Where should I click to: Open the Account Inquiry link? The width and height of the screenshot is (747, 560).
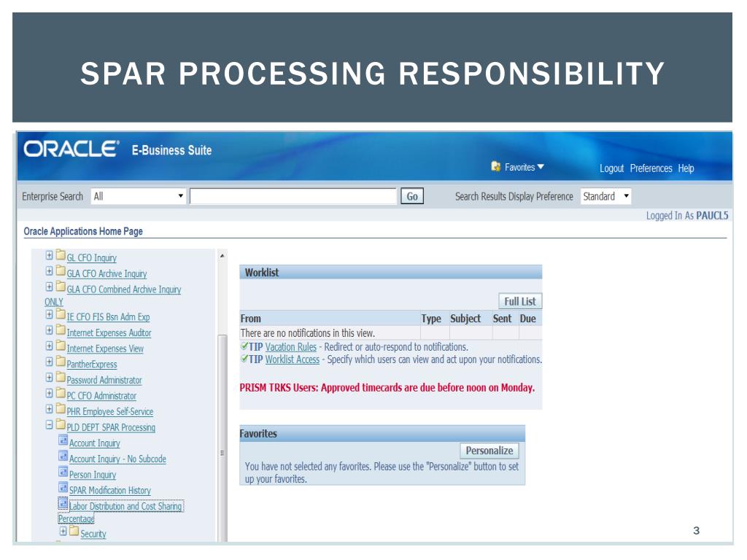point(94,443)
